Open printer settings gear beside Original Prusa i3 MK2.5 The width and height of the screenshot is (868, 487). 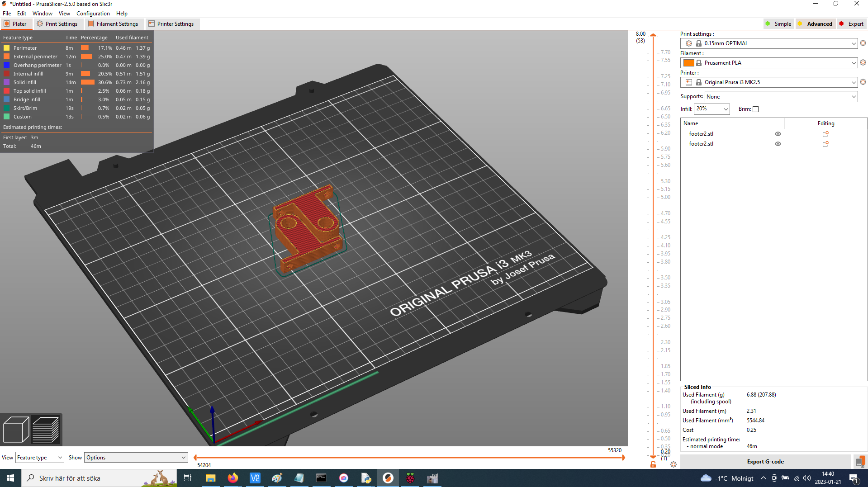863,82
